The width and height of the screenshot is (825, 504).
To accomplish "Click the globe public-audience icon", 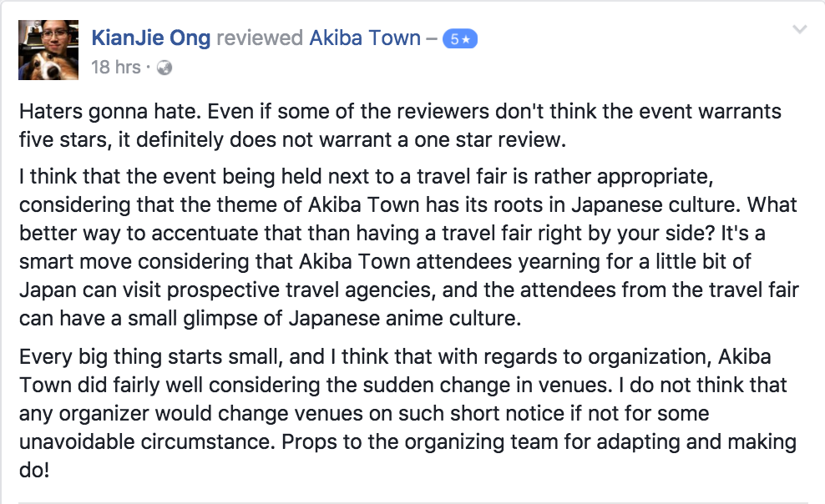I will pyautogui.click(x=164, y=68).
